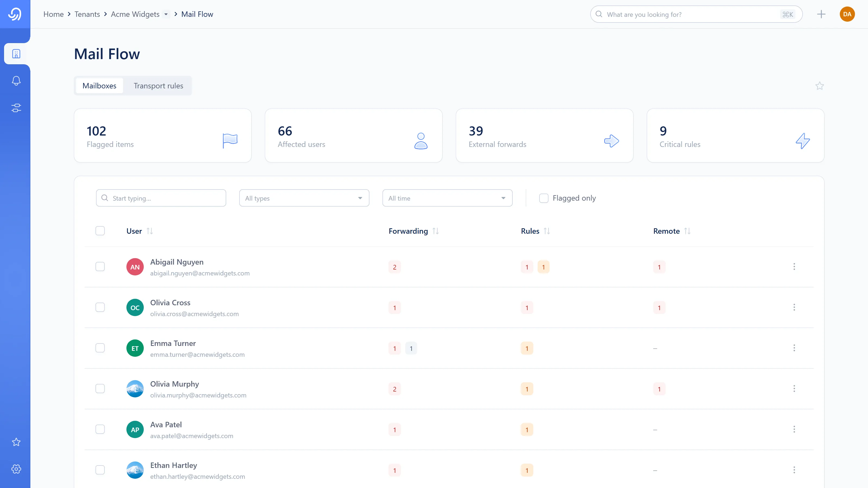This screenshot has width=868, height=488.
Task: Open the DA user avatar menu
Action: 847,14
